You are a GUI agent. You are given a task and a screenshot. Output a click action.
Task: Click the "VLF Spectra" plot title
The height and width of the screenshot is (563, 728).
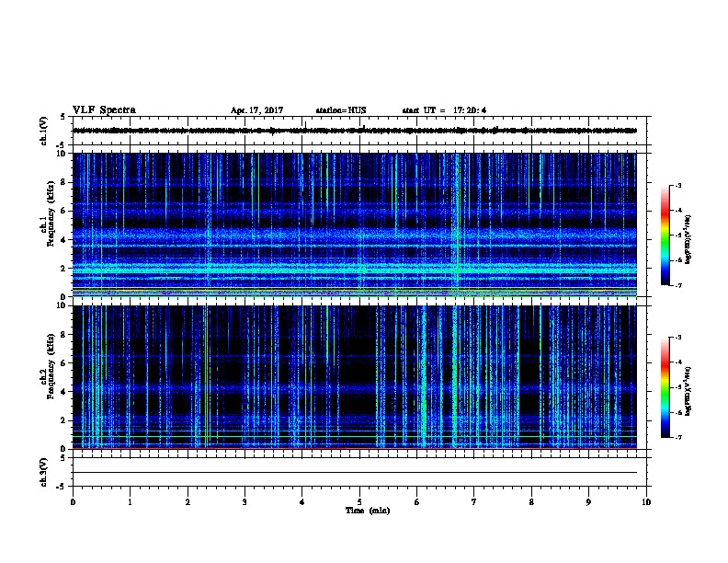[x=104, y=110]
